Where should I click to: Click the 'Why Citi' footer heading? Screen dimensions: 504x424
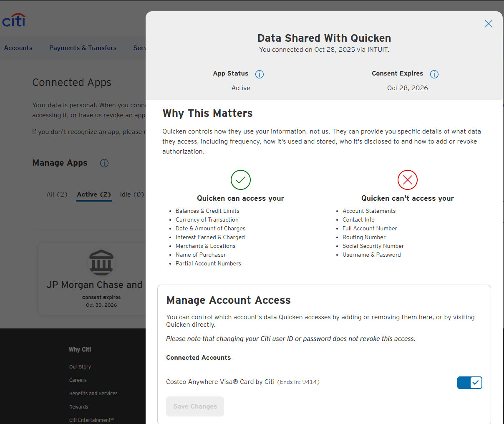pyautogui.click(x=80, y=350)
